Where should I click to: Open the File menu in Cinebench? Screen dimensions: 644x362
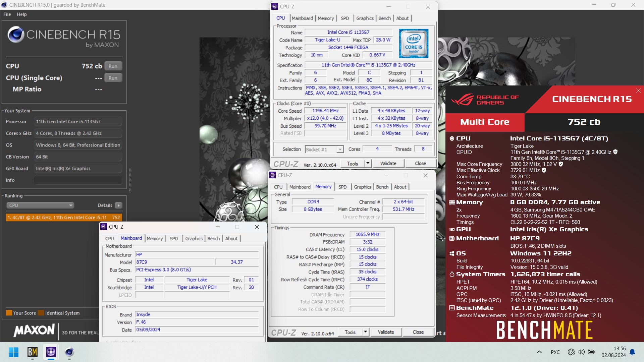click(7, 14)
